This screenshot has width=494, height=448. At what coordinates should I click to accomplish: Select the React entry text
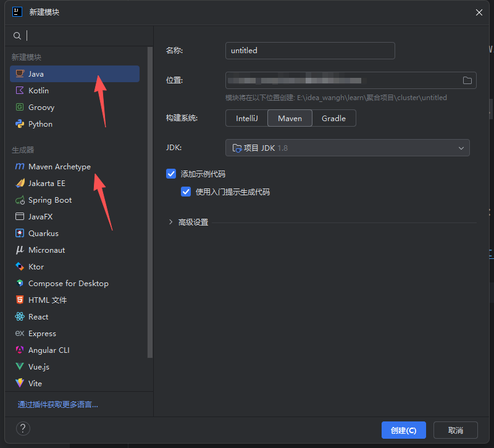pyautogui.click(x=38, y=316)
